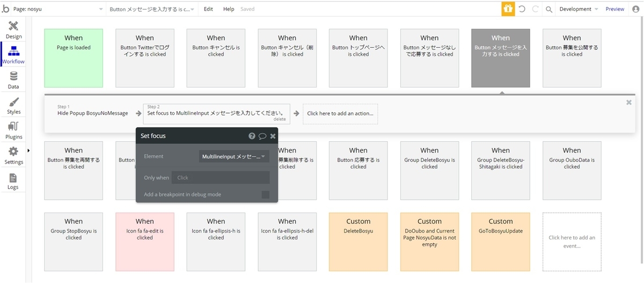Open the Plugins sidebar tab
The image size is (644, 283).
click(13, 130)
